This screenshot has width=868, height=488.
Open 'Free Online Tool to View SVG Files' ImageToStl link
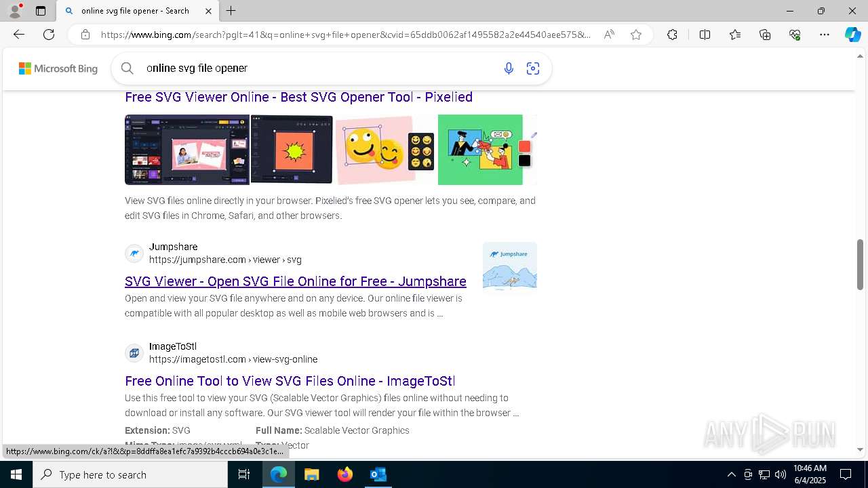coord(290,381)
